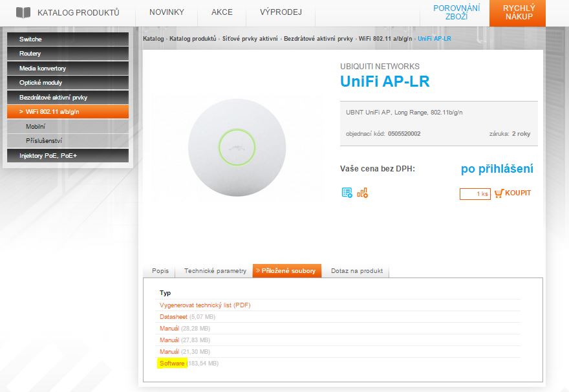Viewport: 569px width, 392px height.
Task: Select Routery in the sidebar
Action: tap(68, 53)
